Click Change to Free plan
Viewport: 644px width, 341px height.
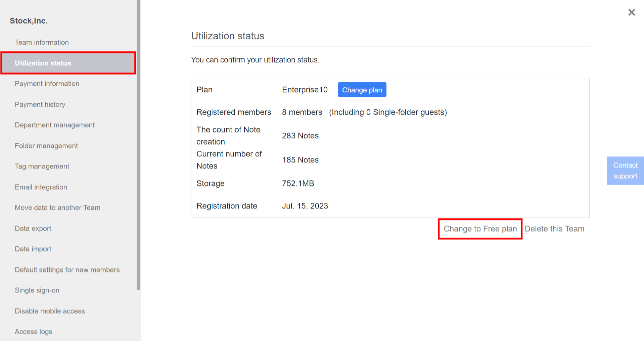(x=480, y=229)
